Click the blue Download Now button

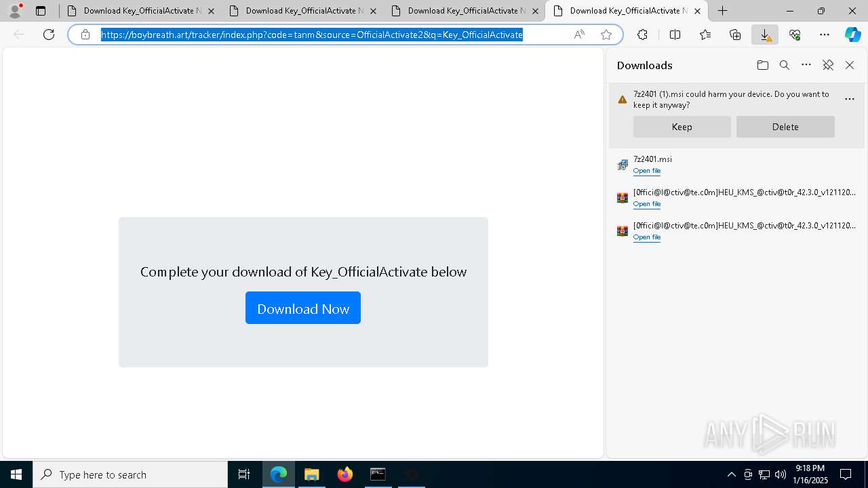pyautogui.click(x=303, y=308)
